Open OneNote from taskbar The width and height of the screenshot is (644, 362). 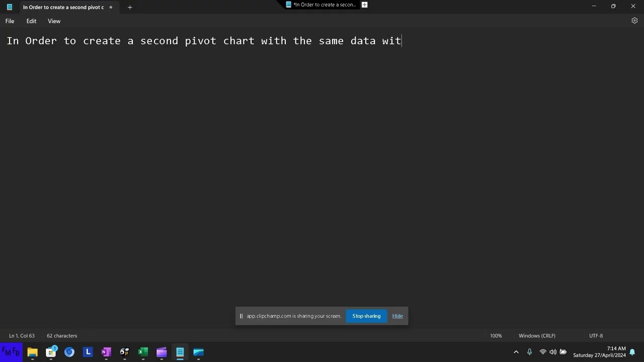[106, 352]
